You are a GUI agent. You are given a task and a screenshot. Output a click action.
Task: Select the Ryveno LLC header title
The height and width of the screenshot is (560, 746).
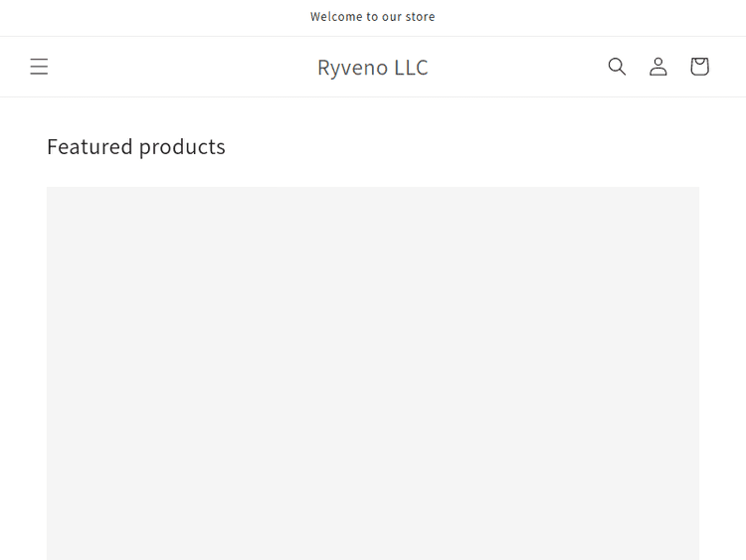coord(373,68)
